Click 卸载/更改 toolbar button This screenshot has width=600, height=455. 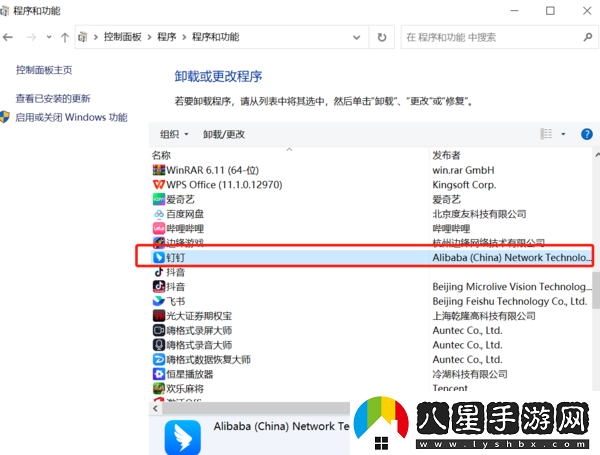[224, 134]
